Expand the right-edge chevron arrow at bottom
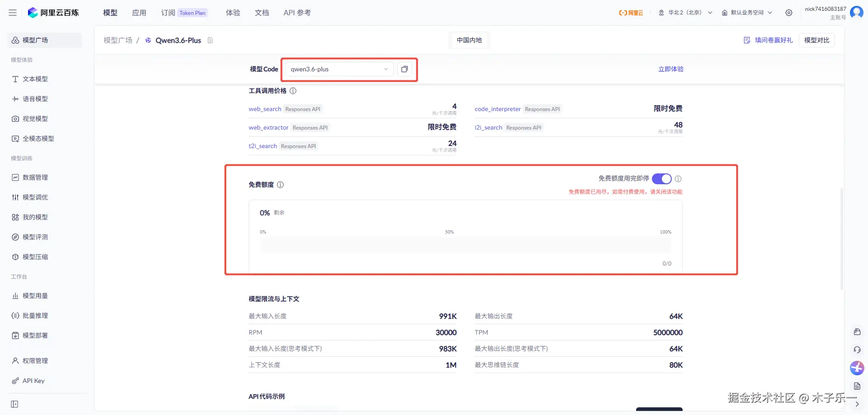The height and width of the screenshot is (415, 868). click(x=857, y=404)
